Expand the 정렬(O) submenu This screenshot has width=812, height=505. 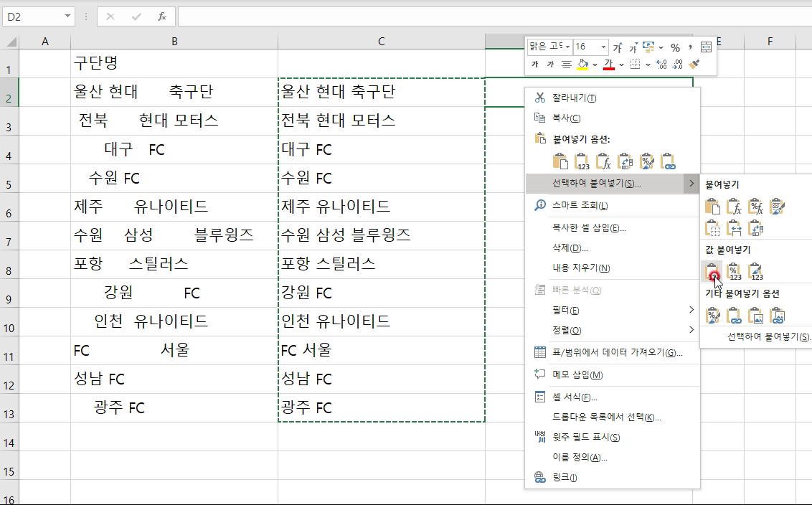(613, 330)
